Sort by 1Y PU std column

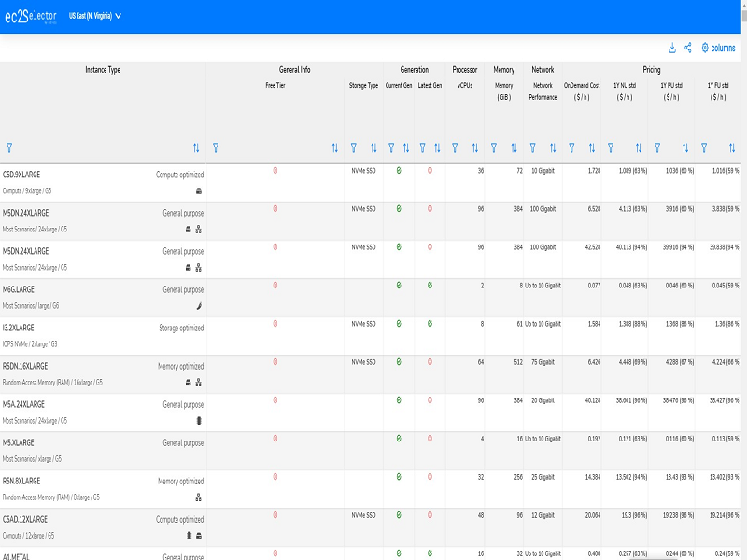click(685, 148)
